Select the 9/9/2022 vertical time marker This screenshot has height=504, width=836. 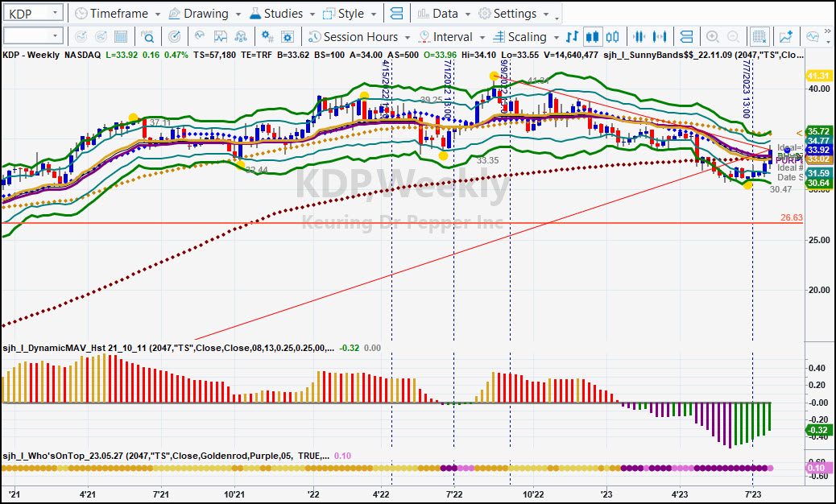tap(505, 89)
